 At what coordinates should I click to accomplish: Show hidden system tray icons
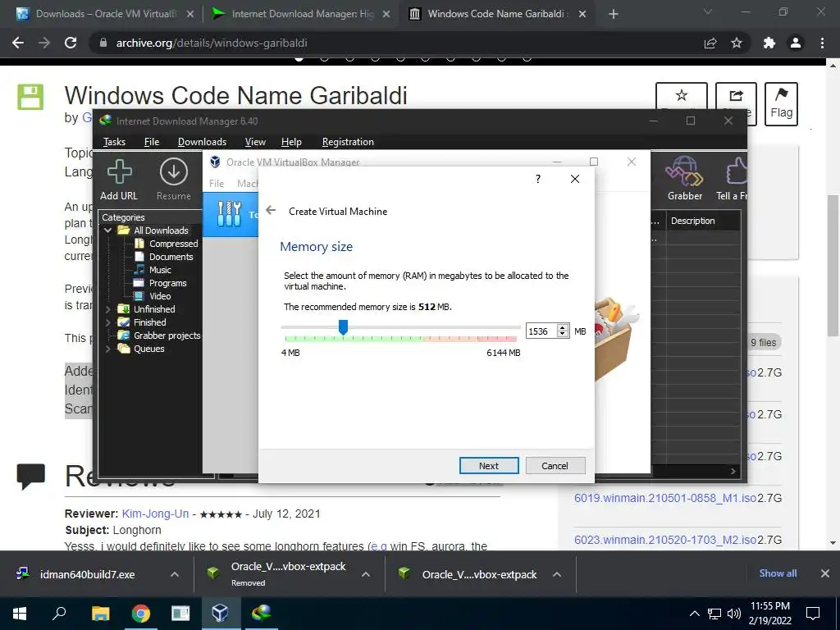coord(694,614)
